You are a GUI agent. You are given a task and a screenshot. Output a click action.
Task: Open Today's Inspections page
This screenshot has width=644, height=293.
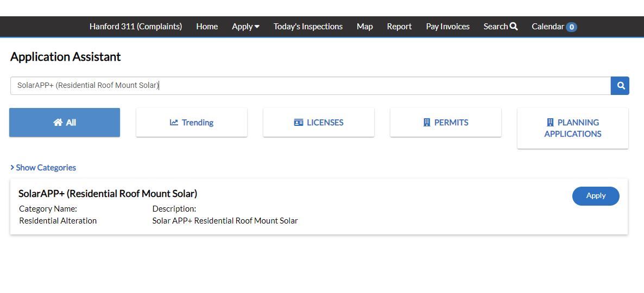tap(308, 27)
